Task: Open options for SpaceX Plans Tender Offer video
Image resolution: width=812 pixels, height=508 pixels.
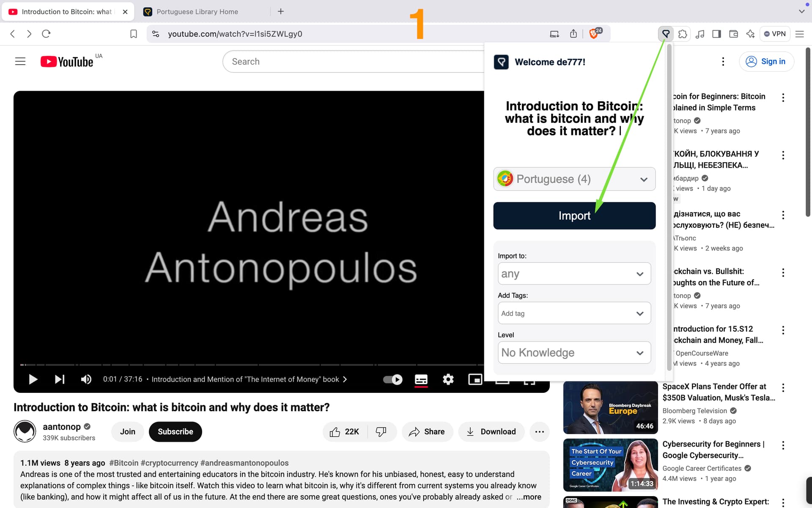Action: point(783,388)
